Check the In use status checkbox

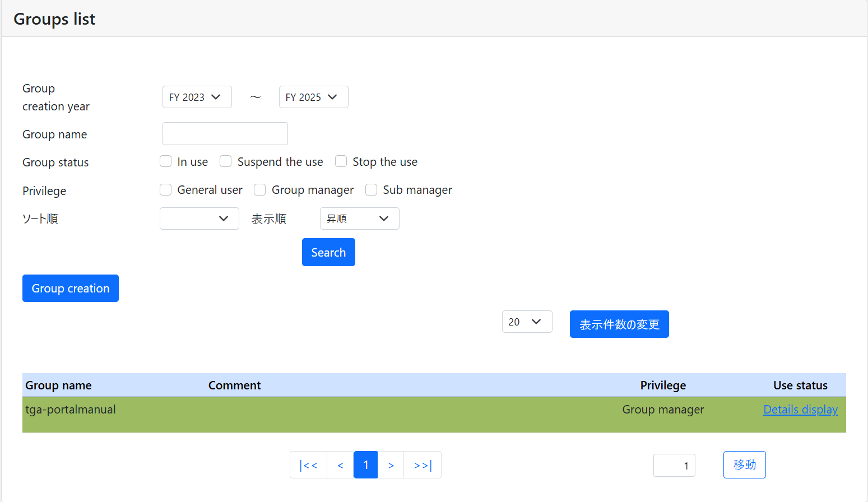166,162
